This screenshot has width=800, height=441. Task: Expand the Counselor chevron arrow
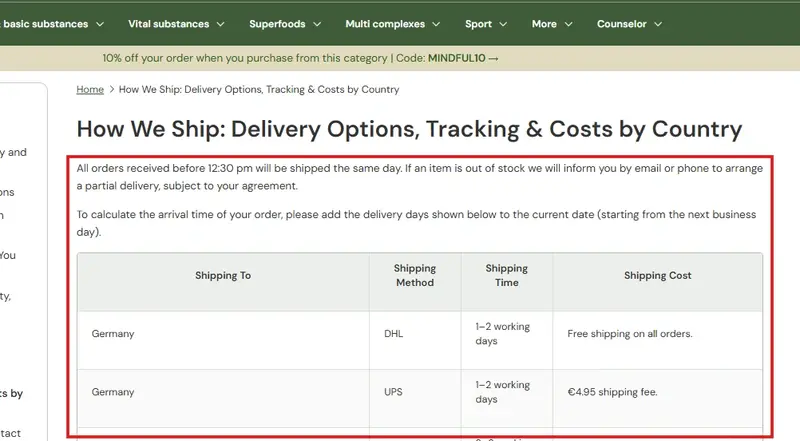click(658, 24)
